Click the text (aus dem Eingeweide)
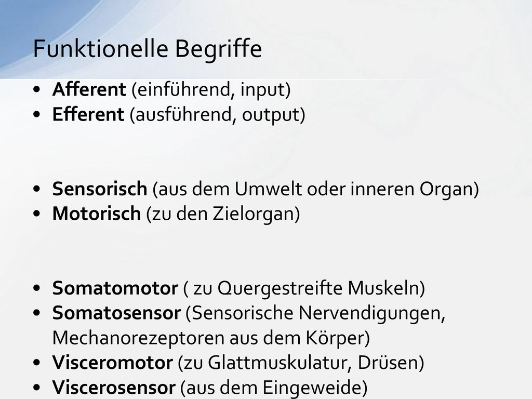 click(x=274, y=388)
